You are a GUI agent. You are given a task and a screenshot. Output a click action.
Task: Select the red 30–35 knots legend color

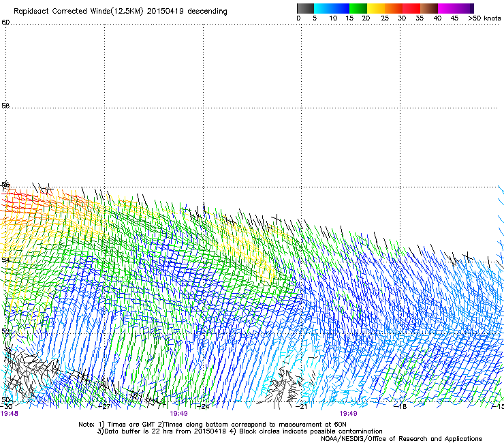(x=411, y=8)
